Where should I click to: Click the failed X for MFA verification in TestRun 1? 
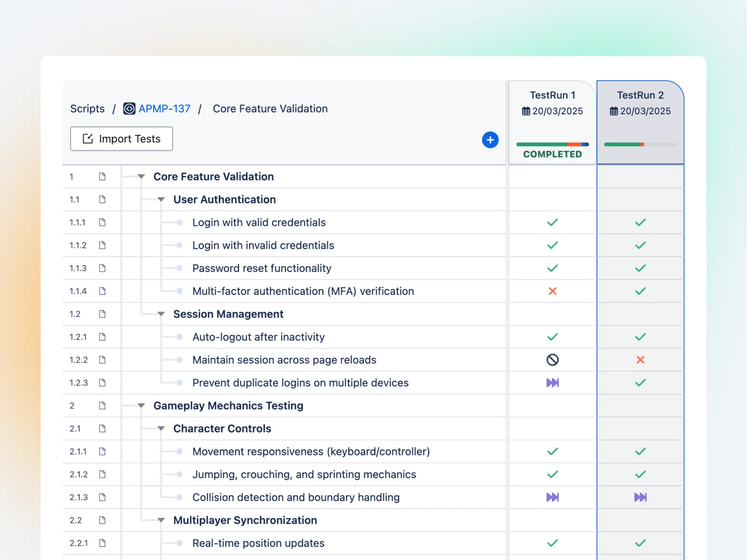coord(552,291)
